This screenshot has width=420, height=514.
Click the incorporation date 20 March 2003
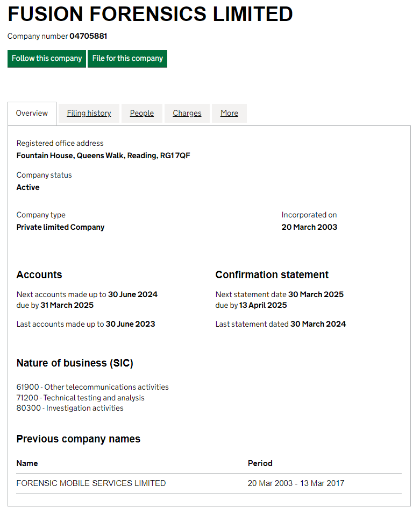pyautogui.click(x=309, y=227)
